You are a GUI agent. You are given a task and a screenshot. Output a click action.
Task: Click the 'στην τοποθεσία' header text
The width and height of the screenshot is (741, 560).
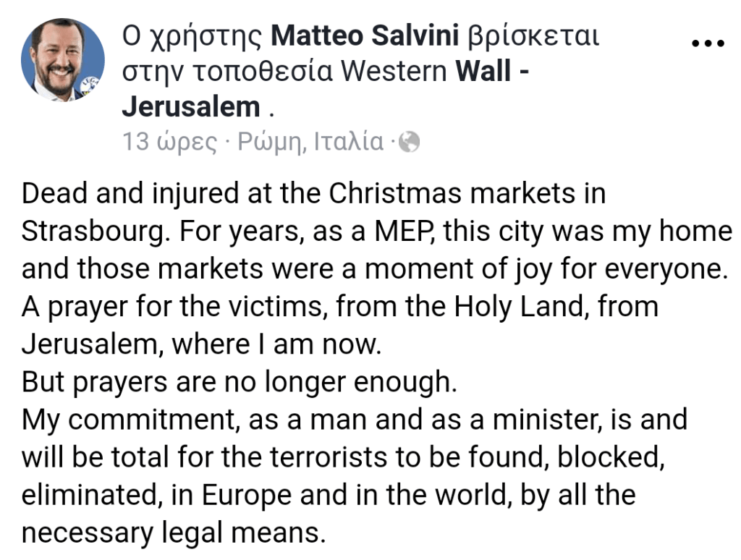(x=228, y=72)
